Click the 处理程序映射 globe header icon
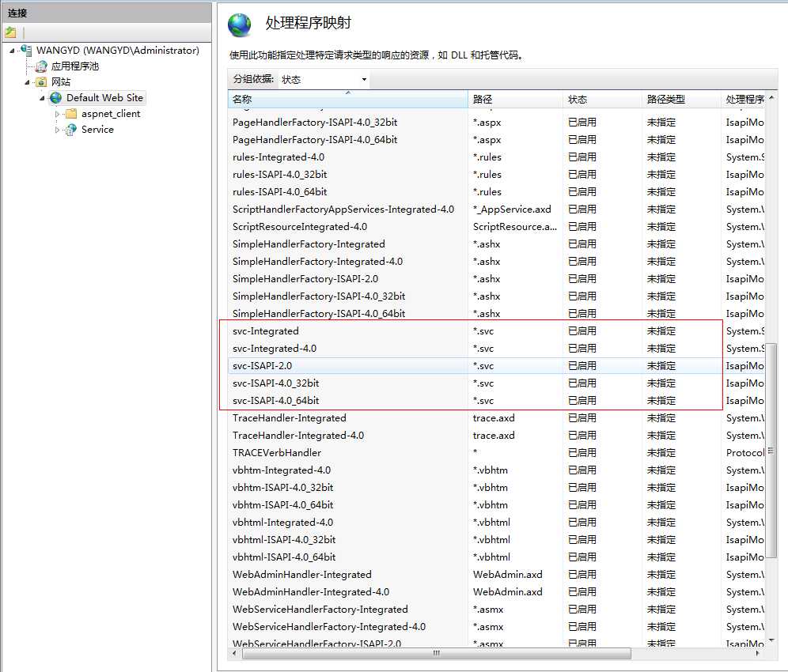The width and height of the screenshot is (788, 672). pos(239,25)
